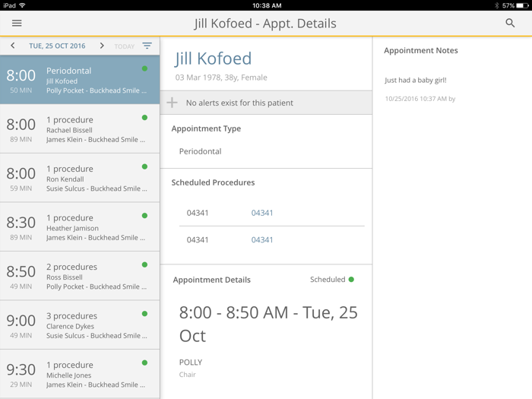
Task: Open the appointment filter icon
Action: [x=147, y=46]
